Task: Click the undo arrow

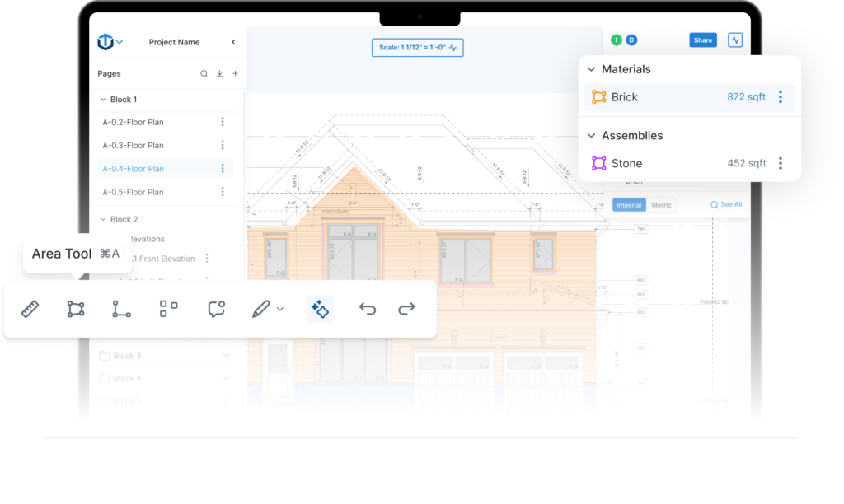Action: [368, 309]
